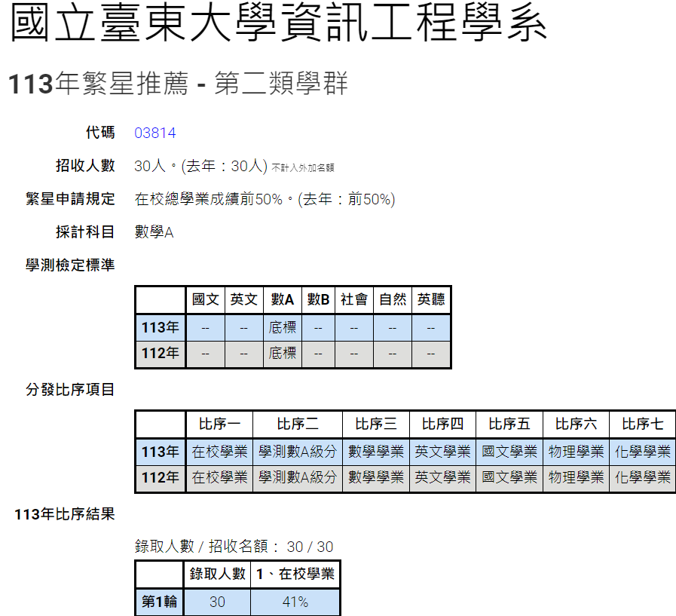
Task: Click 化學學業 in the 113年 ranking row
Action: (642, 452)
